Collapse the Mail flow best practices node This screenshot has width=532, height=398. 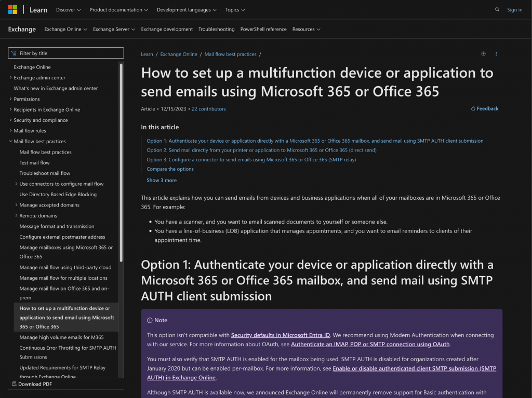[x=11, y=141]
